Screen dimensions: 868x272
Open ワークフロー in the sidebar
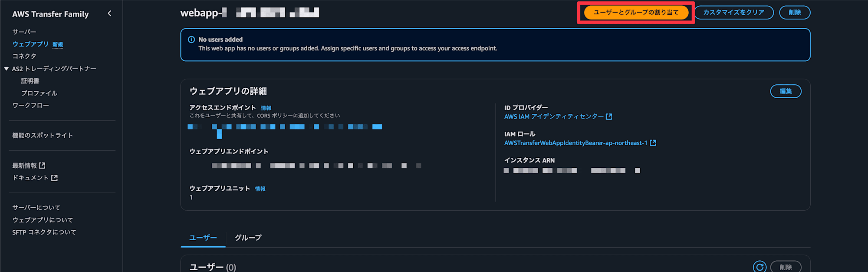(x=31, y=105)
